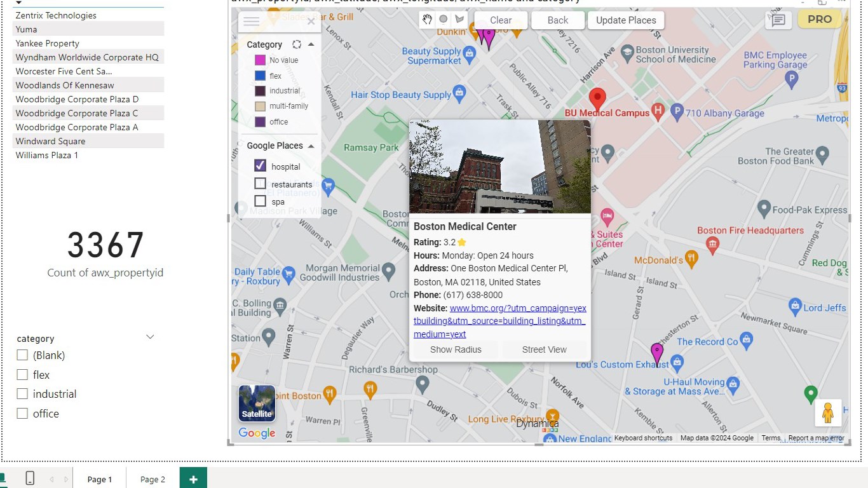Select Wyndham Worldwide Corporate HQ row
Viewport: 868px width, 488px height.
click(x=88, y=57)
